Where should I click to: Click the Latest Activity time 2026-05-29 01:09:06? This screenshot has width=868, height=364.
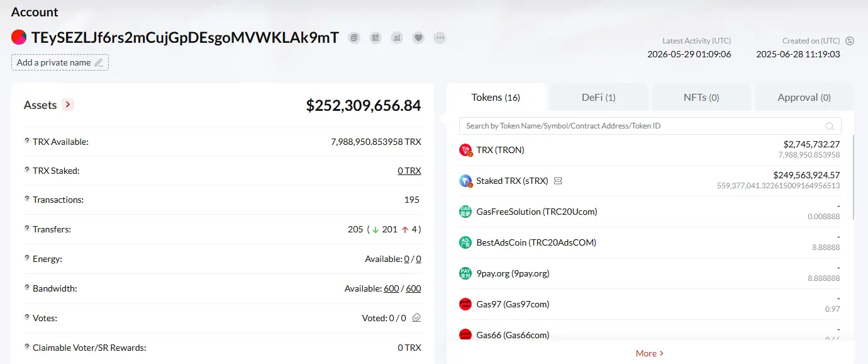(x=689, y=54)
